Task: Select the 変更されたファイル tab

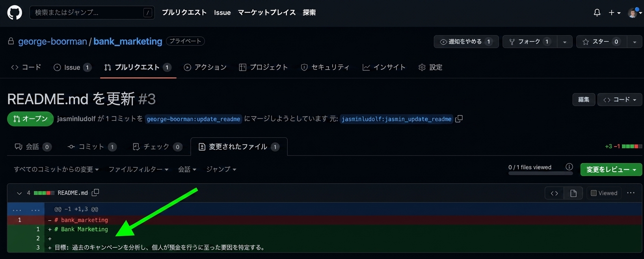Action: (239, 147)
